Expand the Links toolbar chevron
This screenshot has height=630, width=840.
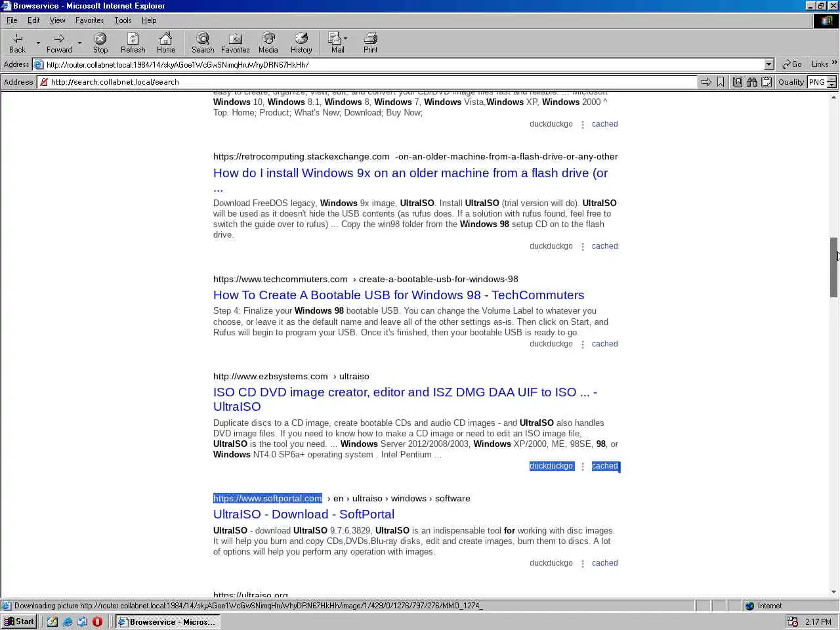click(835, 63)
